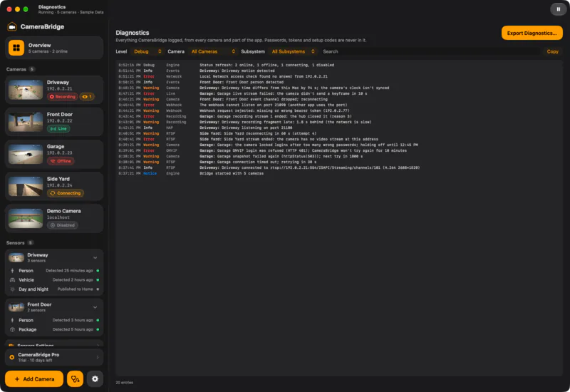Select the 'Driveway listening on port 21100' line
The width and height of the screenshot is (570, 392).
[338, 128]
